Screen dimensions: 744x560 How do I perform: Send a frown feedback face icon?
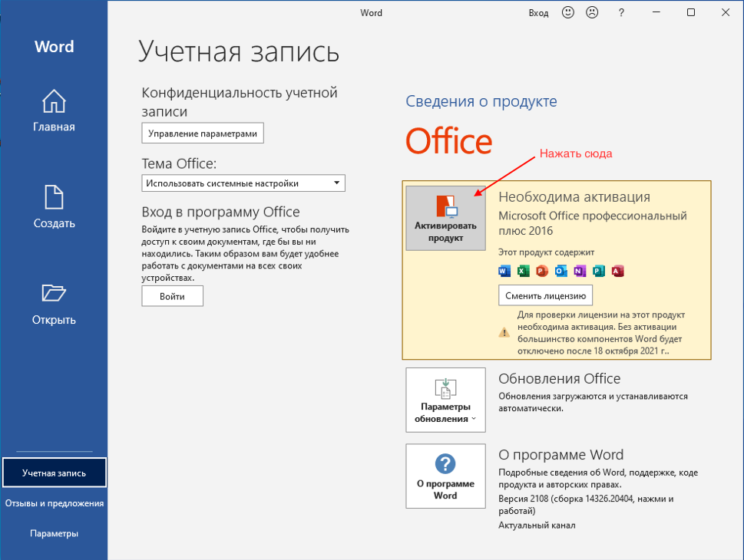(592, 13)
